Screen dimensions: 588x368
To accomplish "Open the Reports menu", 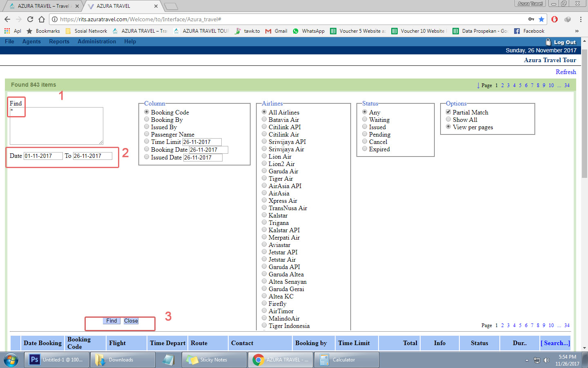I will [x=59, y=41].
